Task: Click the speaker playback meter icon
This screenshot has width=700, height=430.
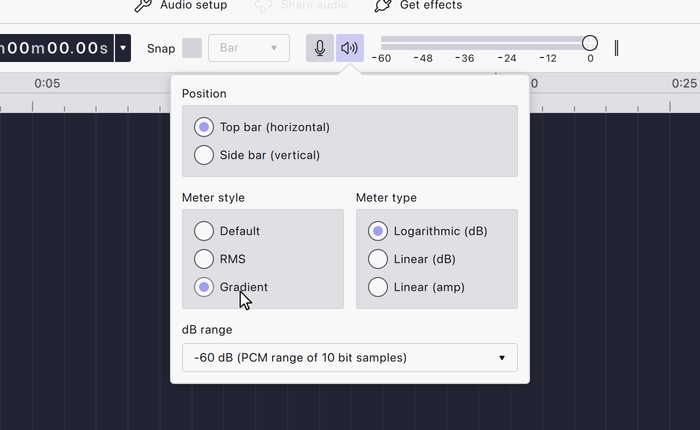Action: pos(350,48)
